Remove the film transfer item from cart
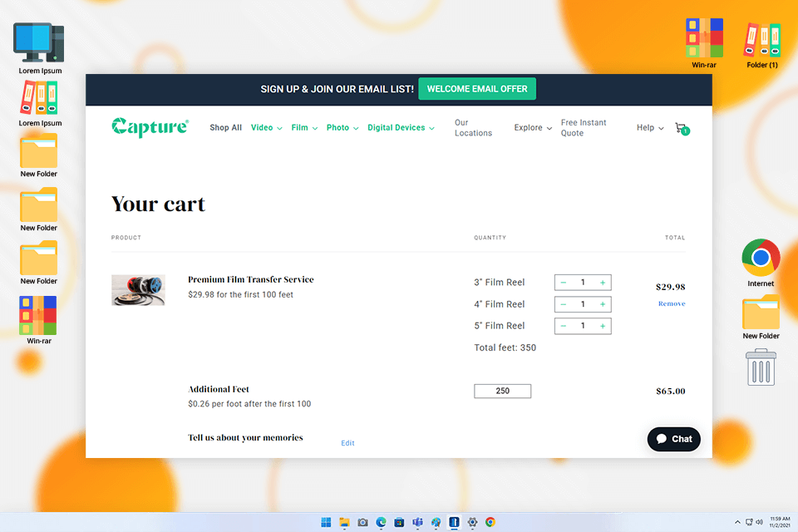Image resolution: width=798 pixels, height=532 pixels. click(x=672, y=303)
